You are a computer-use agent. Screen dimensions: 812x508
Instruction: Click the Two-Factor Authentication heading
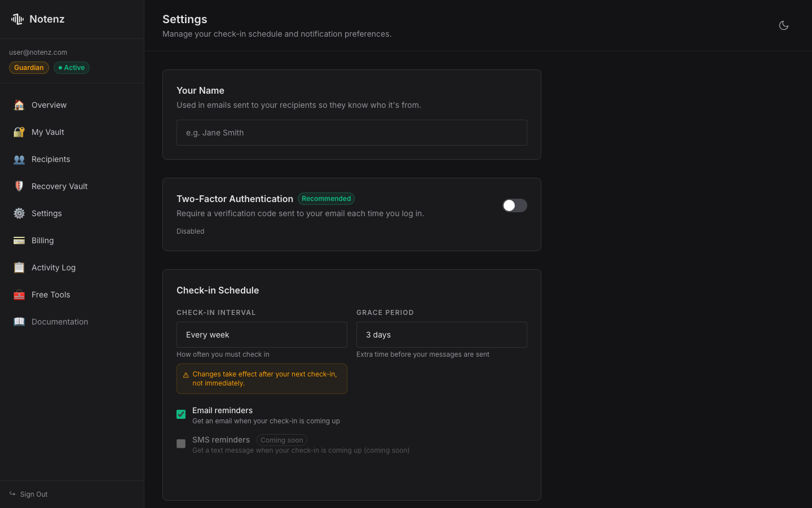pyautogui.click(x=235, y=199)
